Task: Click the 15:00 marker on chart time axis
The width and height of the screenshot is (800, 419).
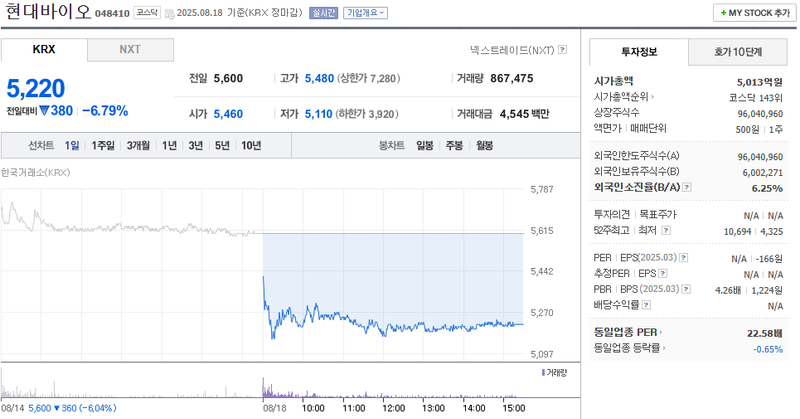Action: pyautogui.click(x=514, y=408)
